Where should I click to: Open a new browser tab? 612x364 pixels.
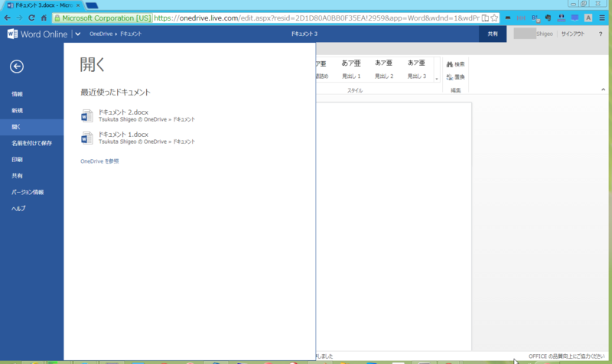click(92, 5)
